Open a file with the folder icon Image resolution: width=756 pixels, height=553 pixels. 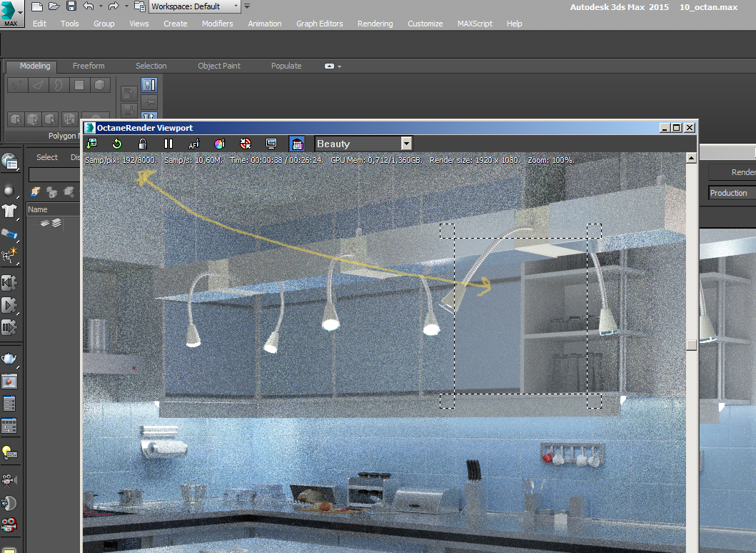[x=54, y=6]
